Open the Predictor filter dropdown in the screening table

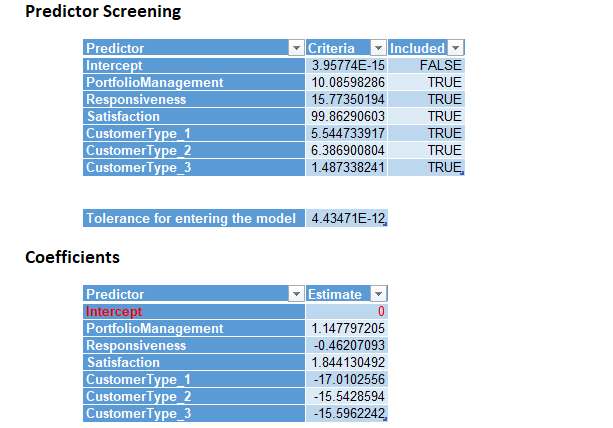(x=296, y=48)
